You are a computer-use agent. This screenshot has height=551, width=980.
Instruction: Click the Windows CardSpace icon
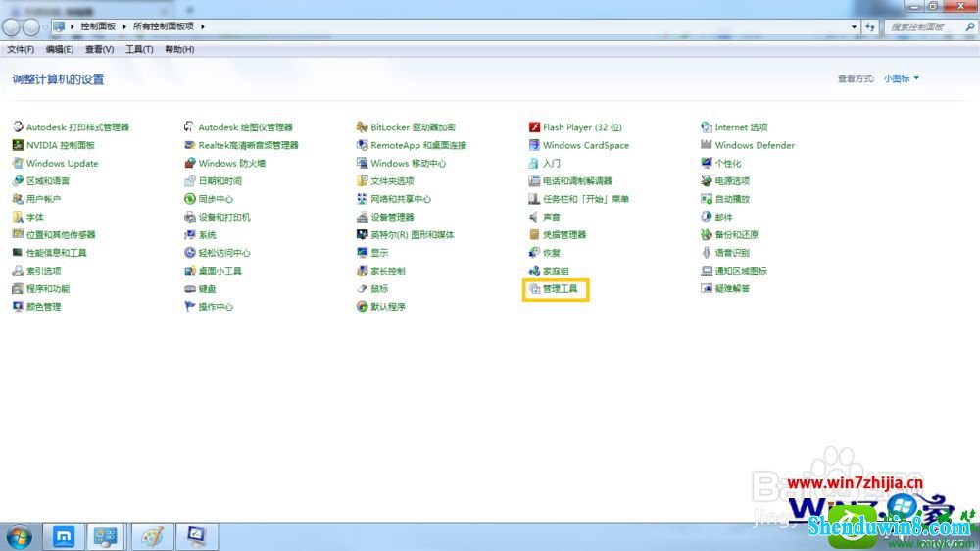(x=534, y=145)
